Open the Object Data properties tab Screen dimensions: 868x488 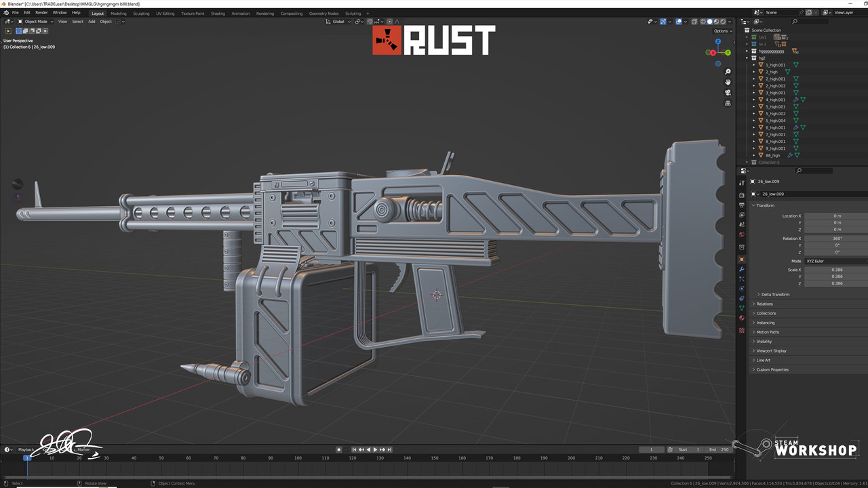click(x=742, y=308)
